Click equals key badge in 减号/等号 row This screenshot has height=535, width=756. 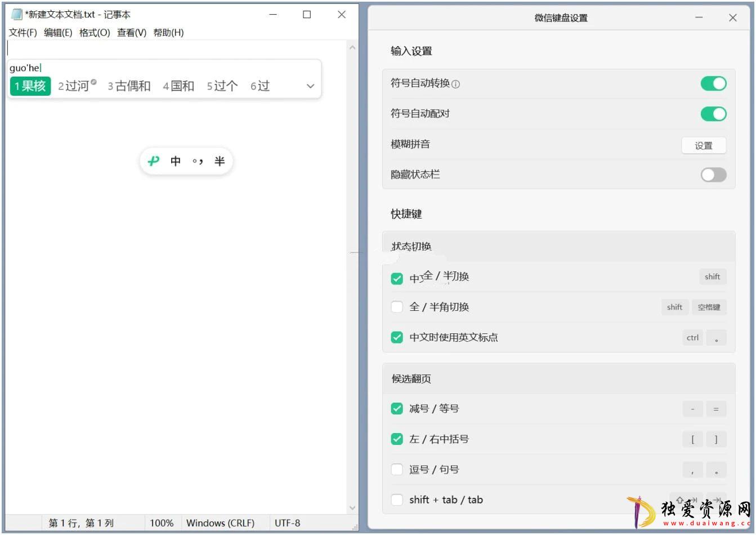tap(716, 409)
